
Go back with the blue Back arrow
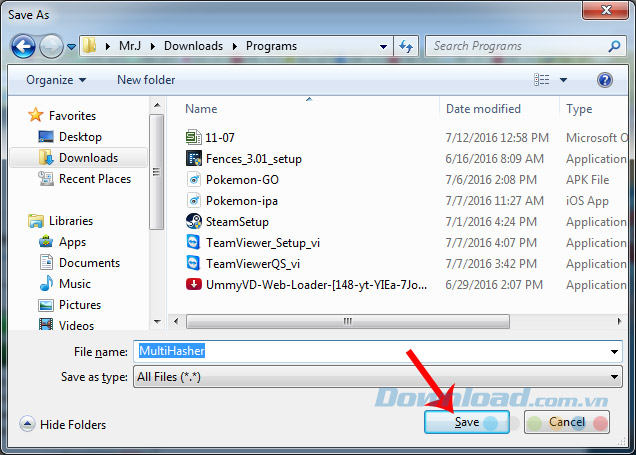(x=23, y=47)
